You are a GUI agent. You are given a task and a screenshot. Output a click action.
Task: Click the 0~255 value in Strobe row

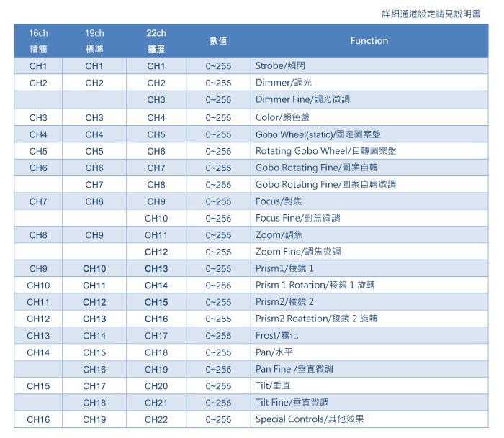[218, 66]
